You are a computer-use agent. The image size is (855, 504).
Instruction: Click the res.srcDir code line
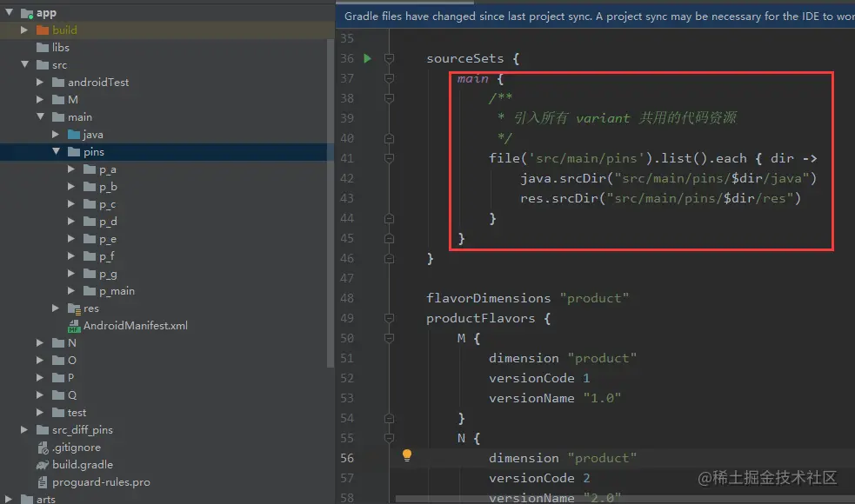click(x=660, y=198)
